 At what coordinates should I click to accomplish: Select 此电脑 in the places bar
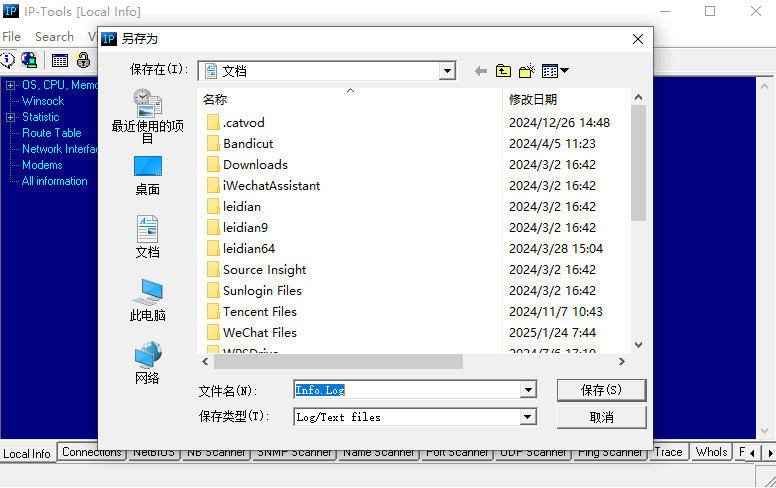click(147, 300)
